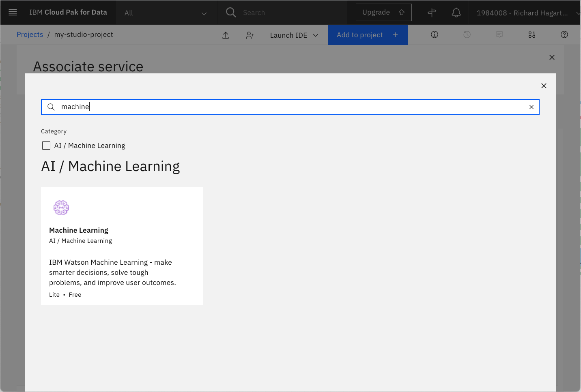This screenshot has height=392, width=581.
Task: Click the AI / Machine Learning section heading
Action: (x=110, y=167)
